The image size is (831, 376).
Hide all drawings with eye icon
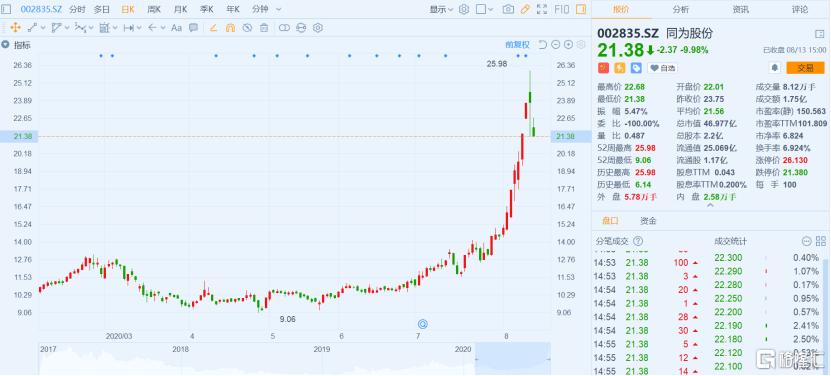(246, 28)
